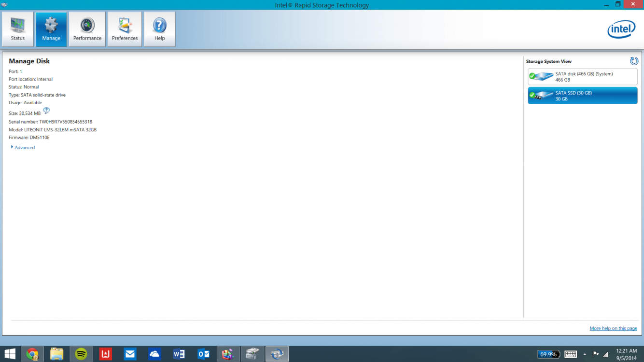Select the SATA disk (466 GB) System entry
This screenshot has height=362, width=644.
click(583, 77)
